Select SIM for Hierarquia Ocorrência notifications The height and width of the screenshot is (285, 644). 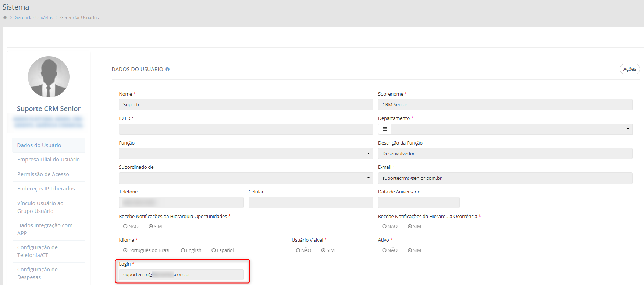(410, 227)
